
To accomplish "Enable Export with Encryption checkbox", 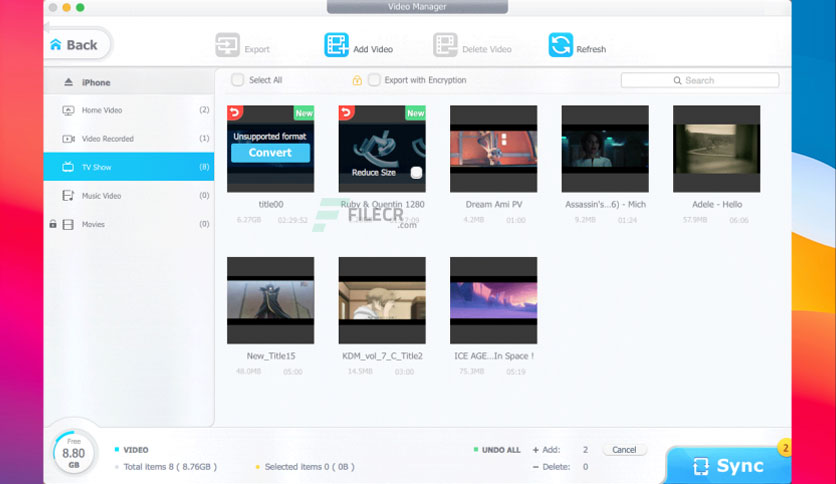I will coord(374,80).
